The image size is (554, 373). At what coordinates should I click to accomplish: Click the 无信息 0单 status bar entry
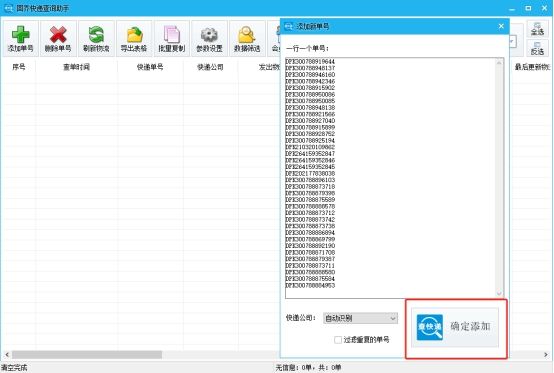(x=308, y=368)
